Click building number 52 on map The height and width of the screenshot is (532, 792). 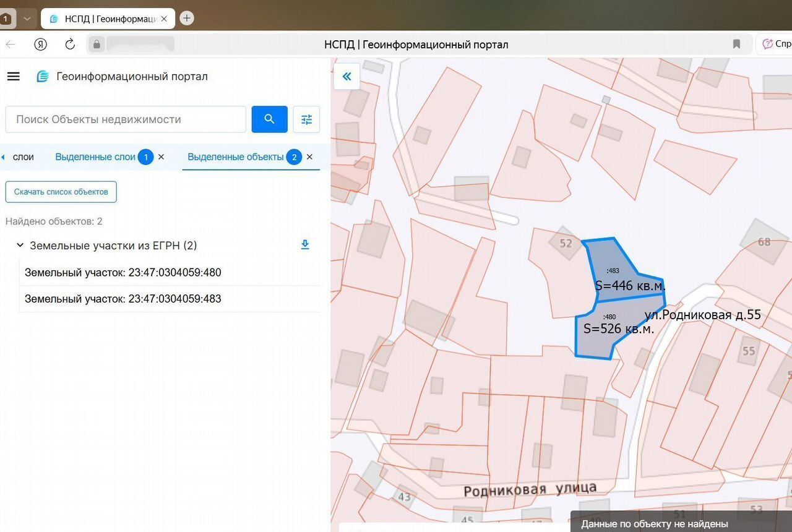point(566,243)
